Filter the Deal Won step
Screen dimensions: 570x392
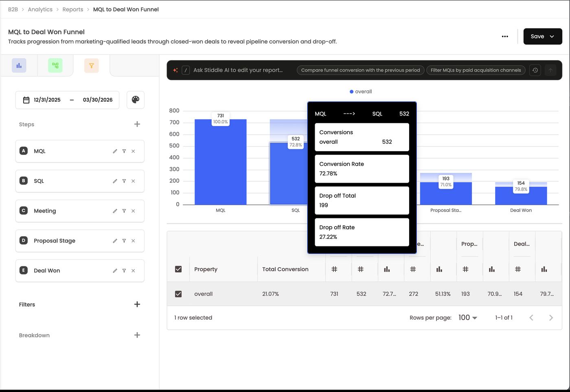(x=124, y=271)
